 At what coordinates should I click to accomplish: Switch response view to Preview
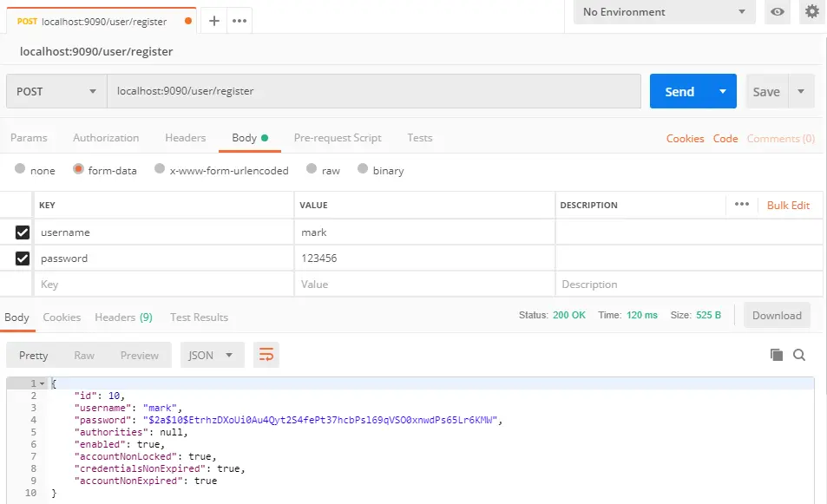click(x=139, y=356)
